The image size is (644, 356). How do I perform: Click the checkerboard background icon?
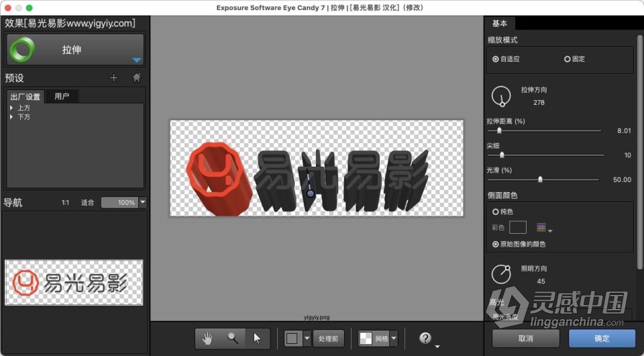(x=366, y=339)
